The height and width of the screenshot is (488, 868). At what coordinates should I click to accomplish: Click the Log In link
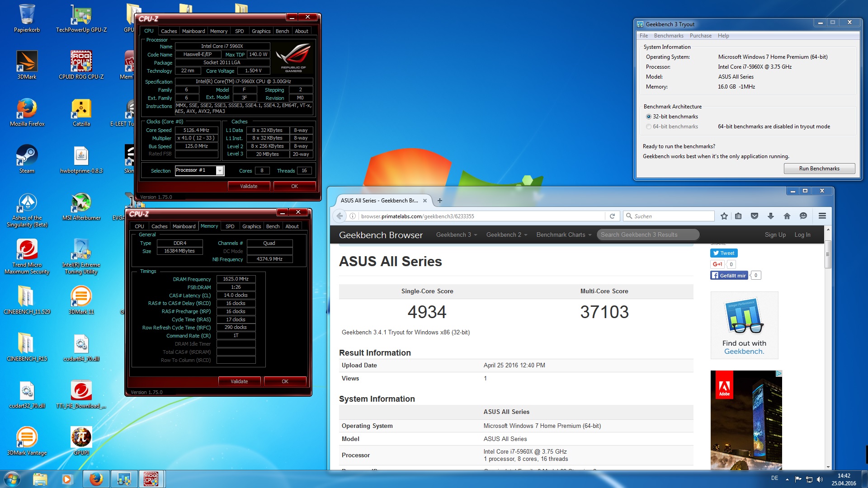pos(802,235)
